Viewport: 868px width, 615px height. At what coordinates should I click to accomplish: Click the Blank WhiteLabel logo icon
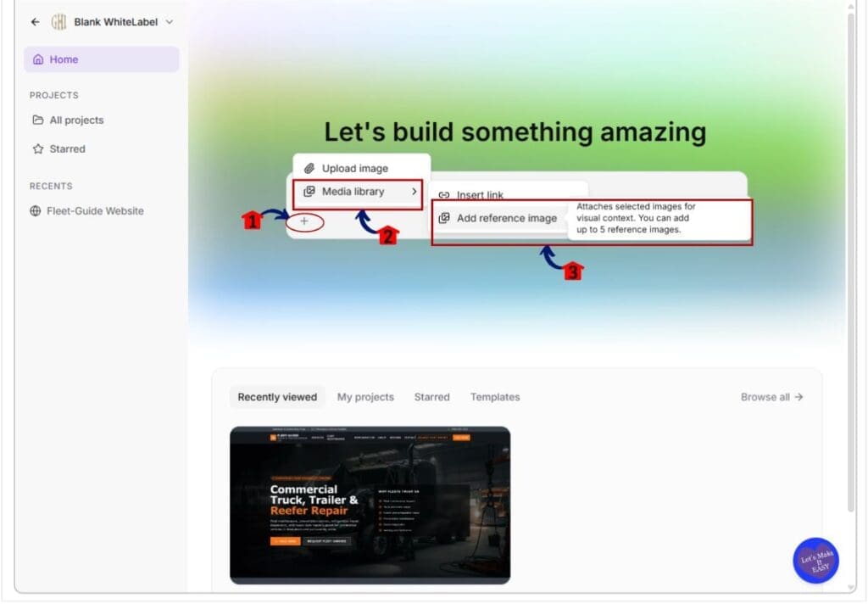(x=58, y=22)
